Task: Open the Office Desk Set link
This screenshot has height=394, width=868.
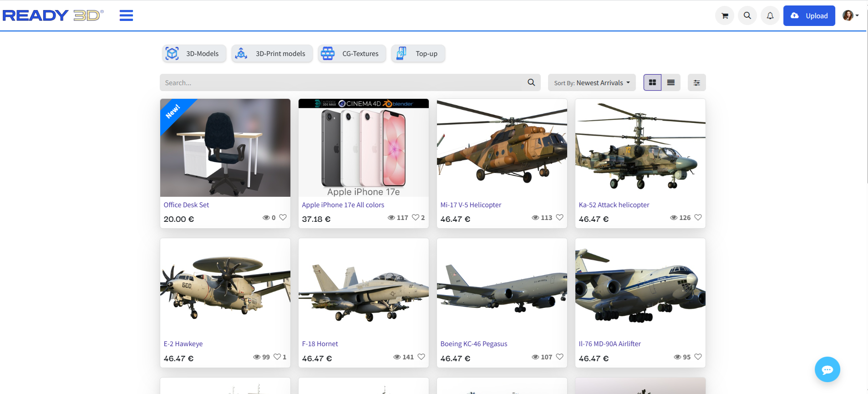Action: (186, 205)
